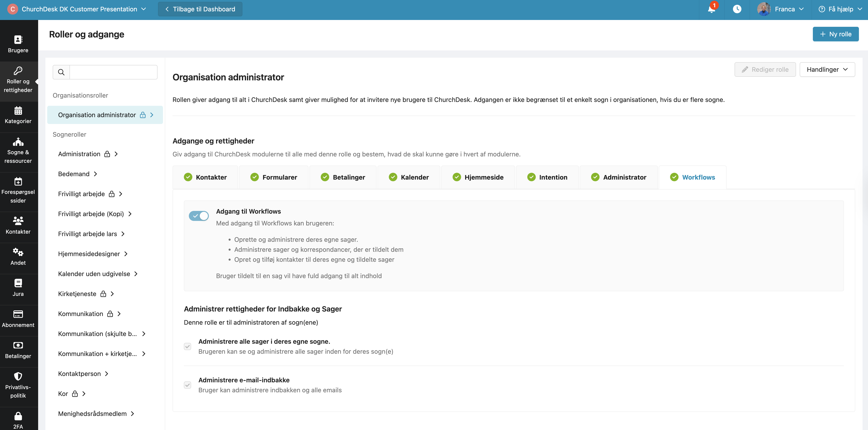
Task: Select the 2FA sidebar icon
Action: pos(18,419)
